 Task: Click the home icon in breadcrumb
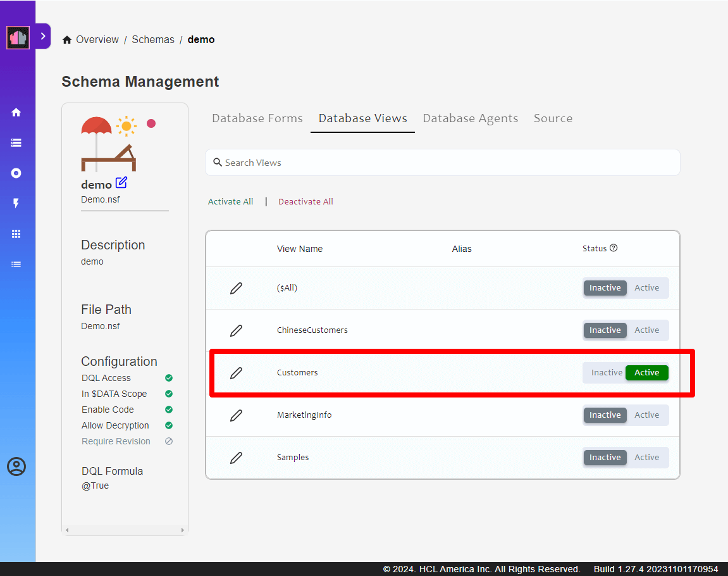coord(67,40)
